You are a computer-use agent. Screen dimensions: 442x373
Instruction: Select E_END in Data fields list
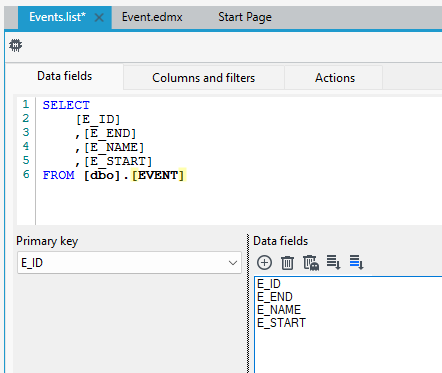point(275,297)
